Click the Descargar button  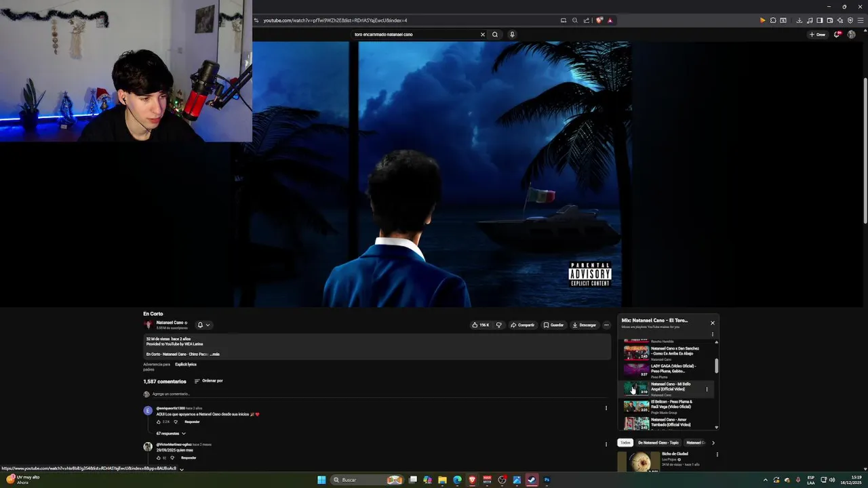(584, 325)
